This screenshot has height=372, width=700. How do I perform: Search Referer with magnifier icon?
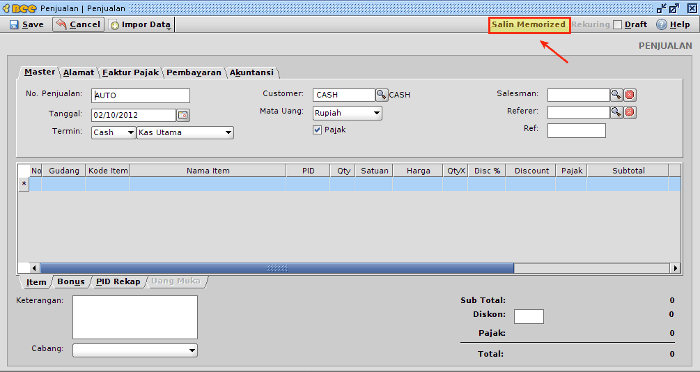(x=616, y=112)
